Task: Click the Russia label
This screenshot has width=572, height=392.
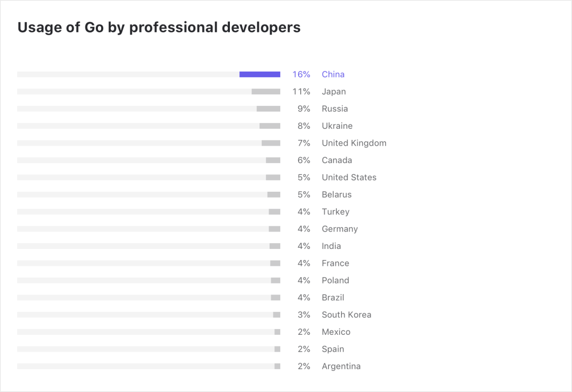Action: point(335,109)
